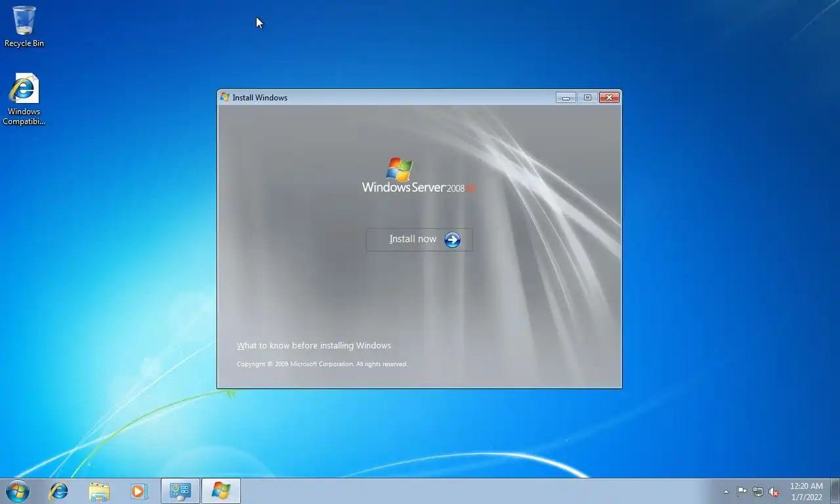Open Windows Explorer folder on taskbar
This screenshot has width=840, height=504.
click(x=99, y=491)
